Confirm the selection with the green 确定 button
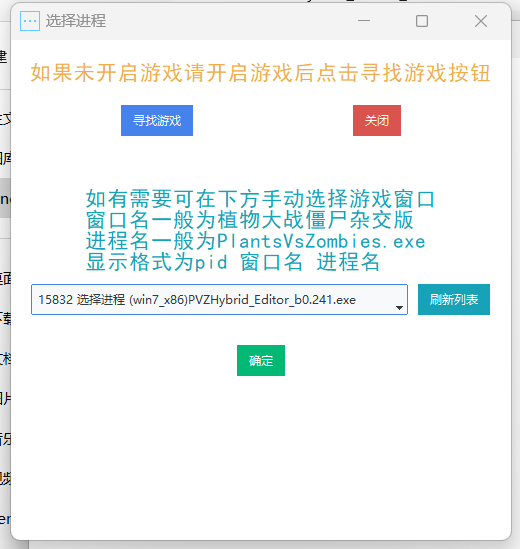The image size is (520, 549). (x=261, y=360)
